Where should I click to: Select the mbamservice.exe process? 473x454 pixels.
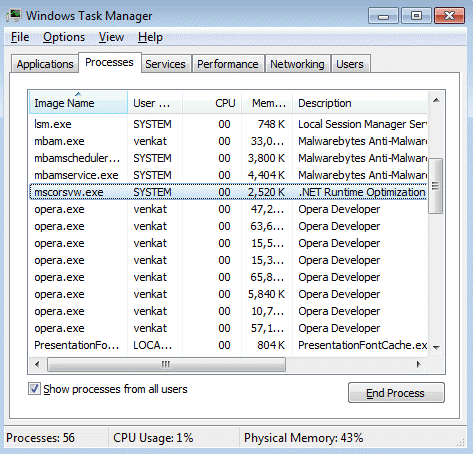(x=228, y=175)
